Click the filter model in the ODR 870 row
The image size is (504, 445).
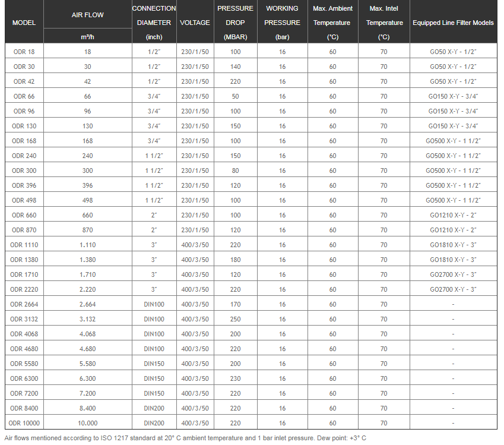tap(453, 230)
